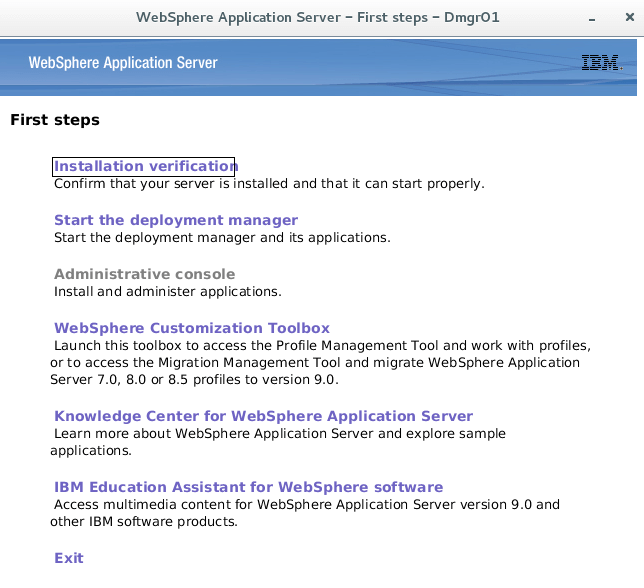
Task: Click text 'Start the deployment manager and its applications.'
Action: click(x=222, y=238)
